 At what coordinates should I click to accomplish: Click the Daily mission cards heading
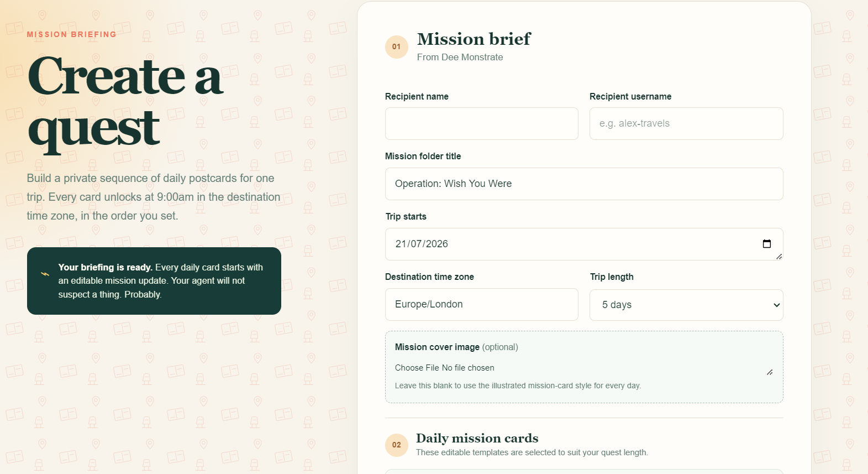click(477, 438)
